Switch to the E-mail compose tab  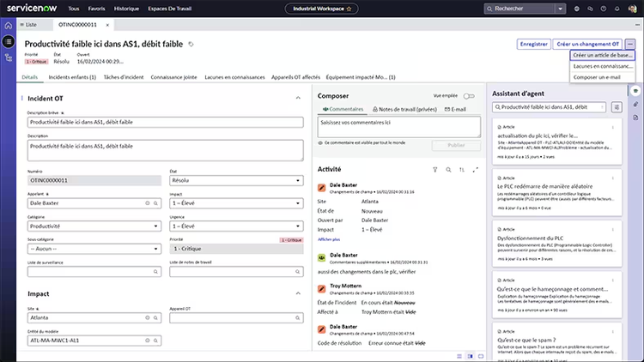coord(455,110)
